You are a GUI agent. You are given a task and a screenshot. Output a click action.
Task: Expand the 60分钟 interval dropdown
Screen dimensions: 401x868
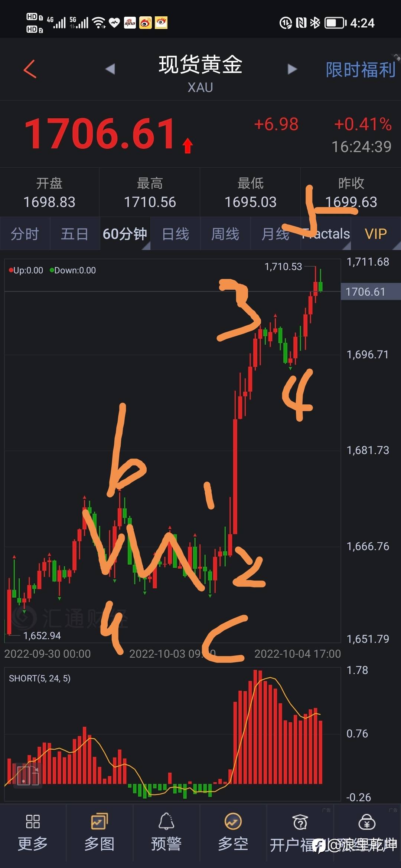click(x=125, y=234)
